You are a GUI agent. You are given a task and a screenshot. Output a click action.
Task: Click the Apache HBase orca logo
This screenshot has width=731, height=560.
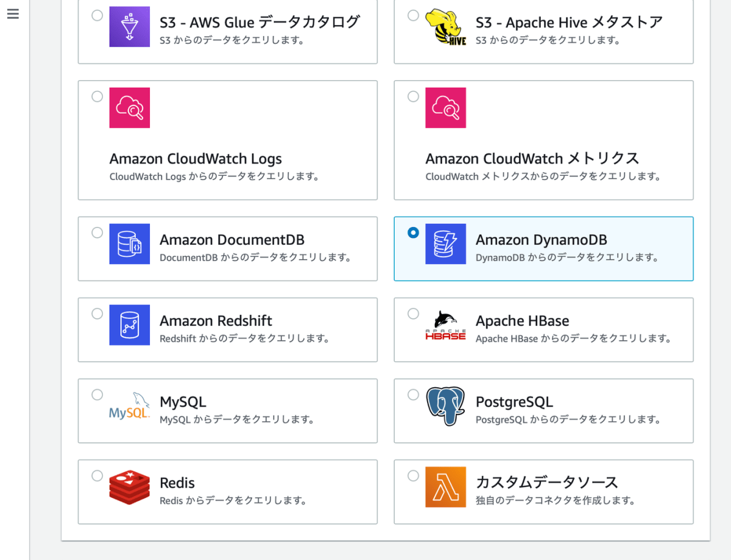[x=446, y=325]
